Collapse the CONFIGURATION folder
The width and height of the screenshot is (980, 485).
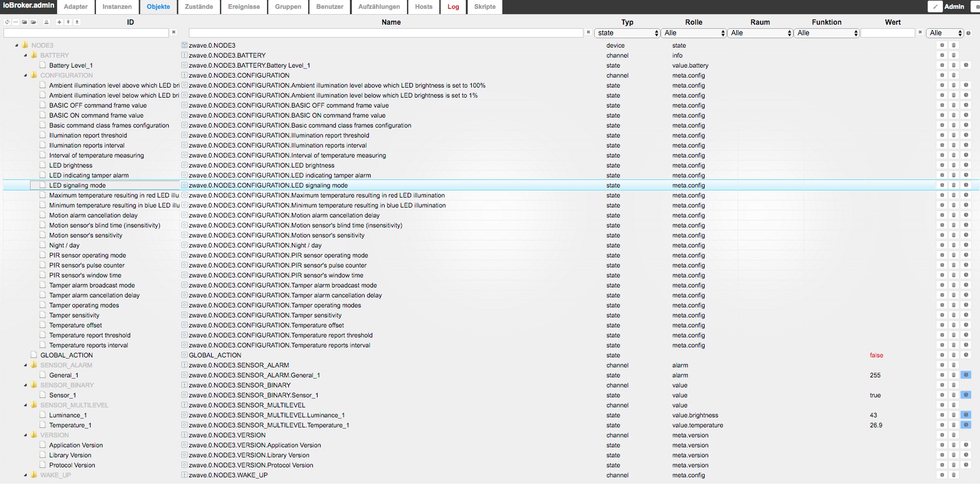25,75
